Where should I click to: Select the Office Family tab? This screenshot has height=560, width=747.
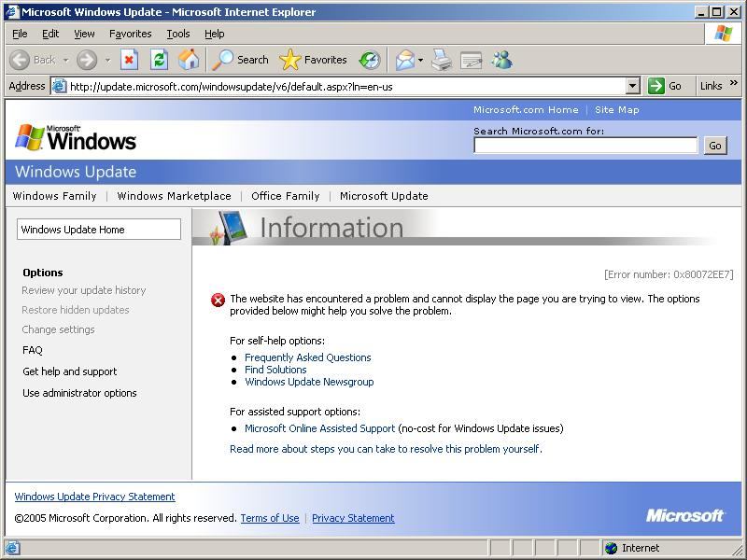(286, 196)
